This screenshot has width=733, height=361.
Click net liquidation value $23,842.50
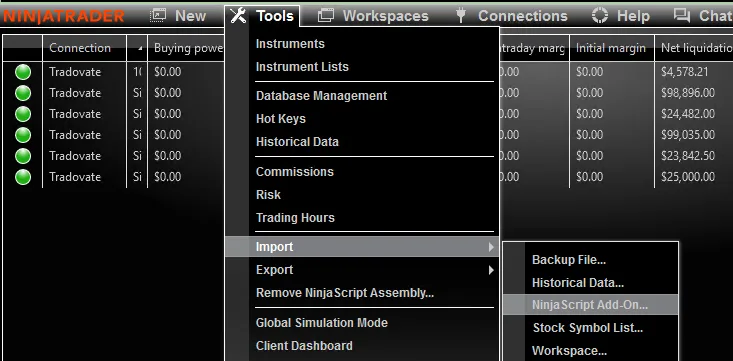pos(688,156)
